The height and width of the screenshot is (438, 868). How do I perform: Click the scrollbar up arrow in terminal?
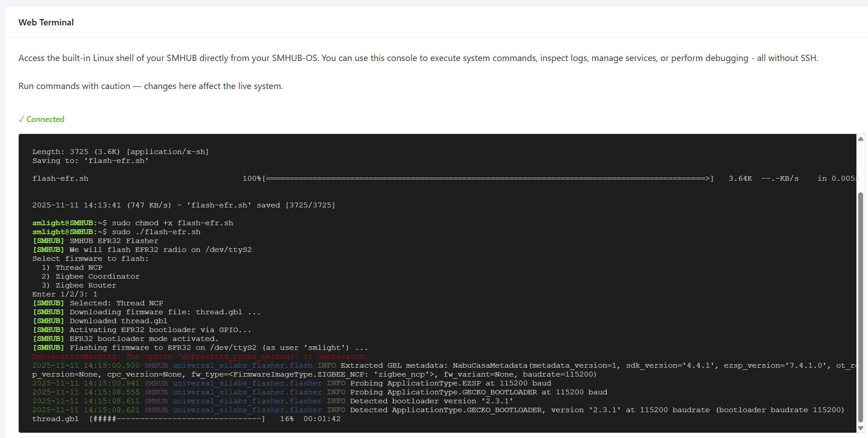click(x=860, y=139)
